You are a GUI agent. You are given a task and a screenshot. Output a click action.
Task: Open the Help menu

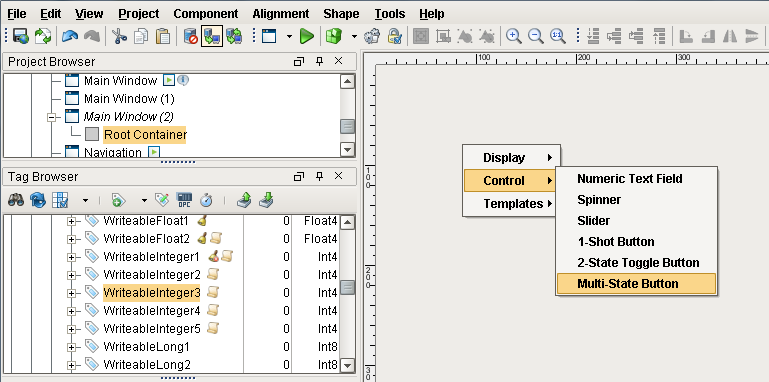coord(432,14)
